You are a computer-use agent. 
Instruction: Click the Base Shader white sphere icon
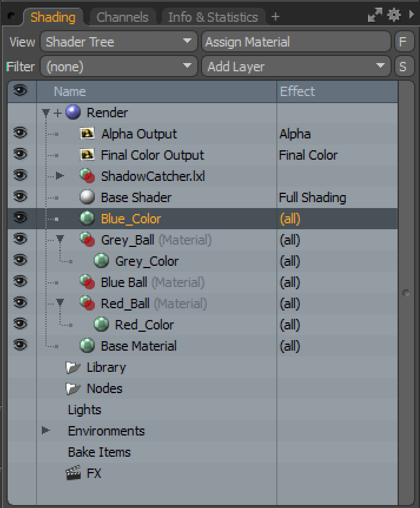pyautogui.click(x=87, y=197)
